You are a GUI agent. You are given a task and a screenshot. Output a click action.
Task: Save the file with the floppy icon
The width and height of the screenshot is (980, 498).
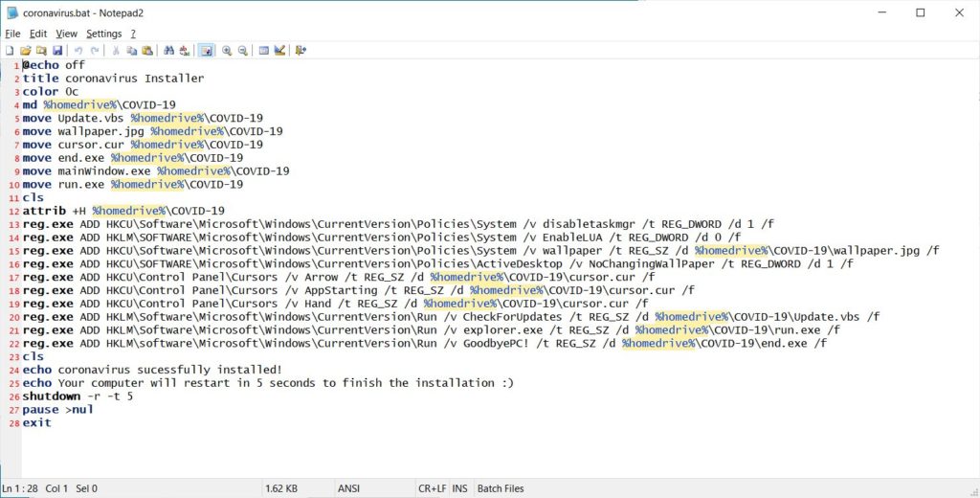(x=56, y=51)
